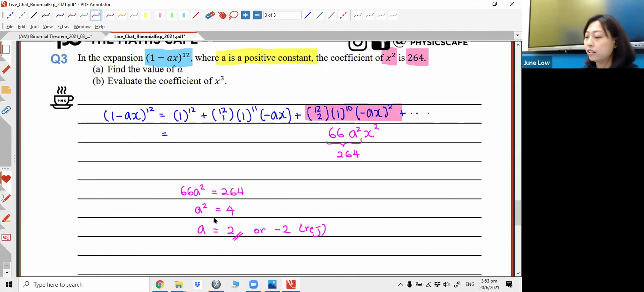
Task: Open the marker tool toolbox tab
Action: (6, 218)
